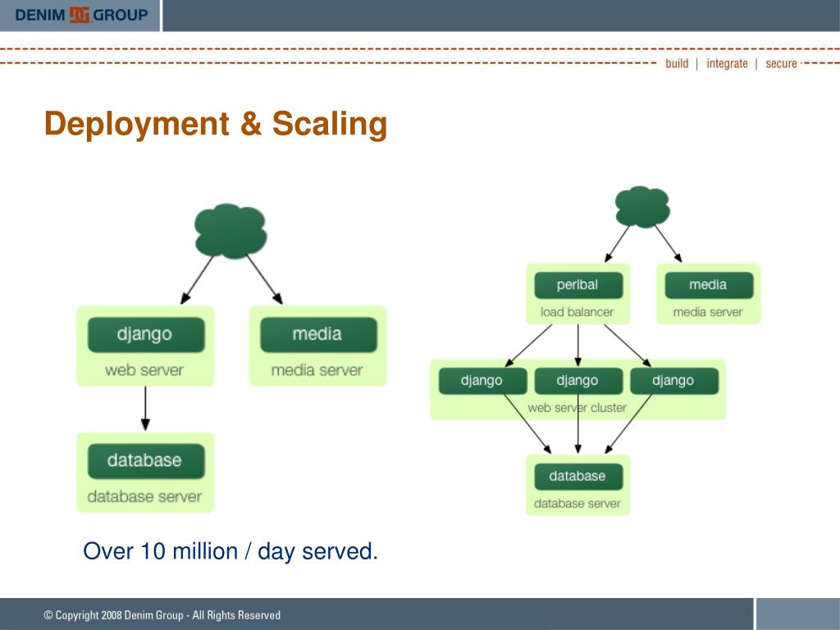The height and width of the screenshot is (630, 840).
Task: Click the 'load balancer' caption
Action: pos(577,312)
